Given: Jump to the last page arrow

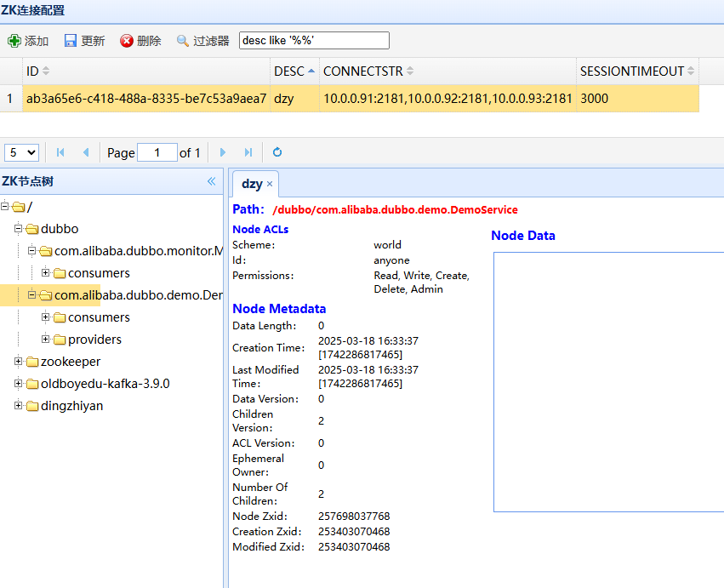Looking at the screenshot, I should click(x=248, y=152).
